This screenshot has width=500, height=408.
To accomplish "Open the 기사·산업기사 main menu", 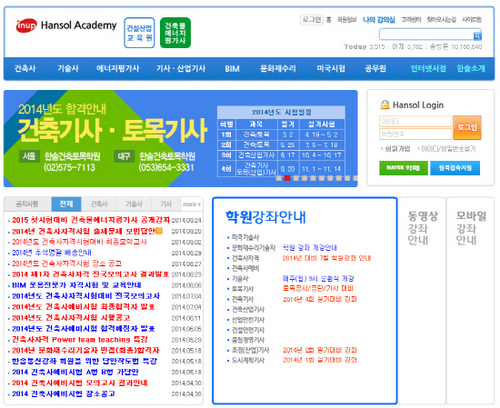I will point(181,69).
